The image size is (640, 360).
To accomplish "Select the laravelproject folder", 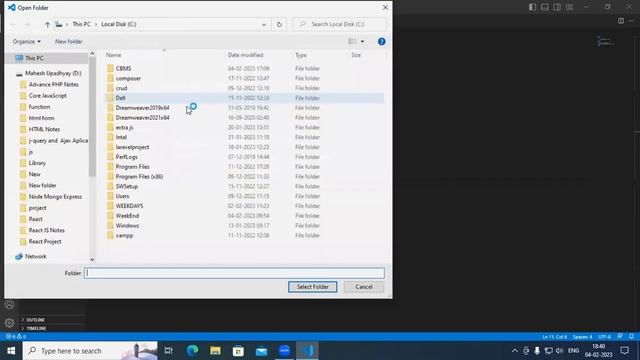I will tap(132, 147).
